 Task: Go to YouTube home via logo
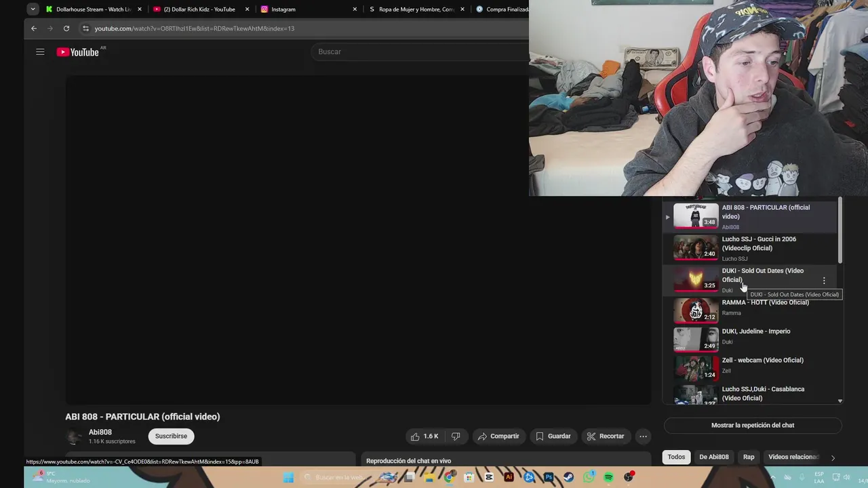tap(78, 52)
